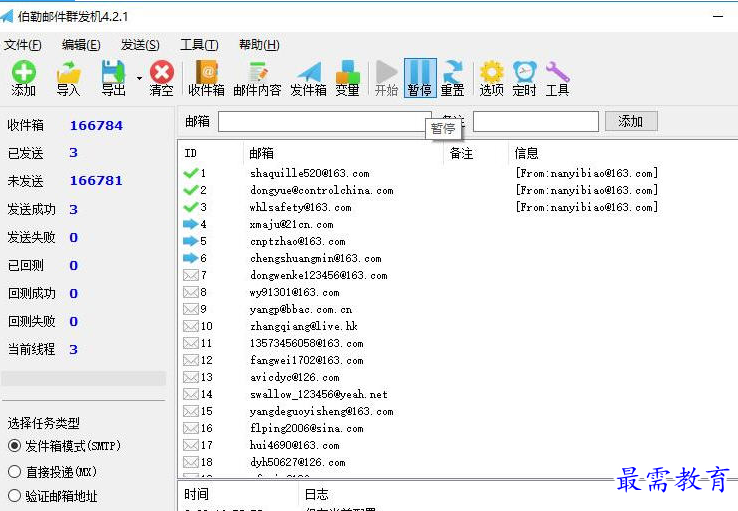The image size is (738, 511).
Task: Select email whlsafety@163.com
Action: (301, 207)
